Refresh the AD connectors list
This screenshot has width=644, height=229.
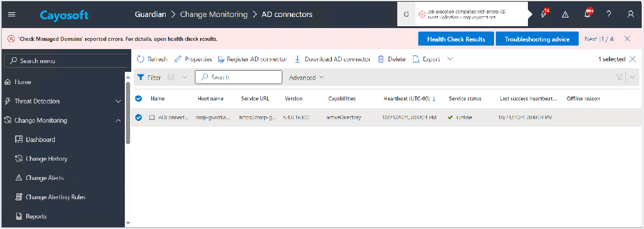[152, 59]
